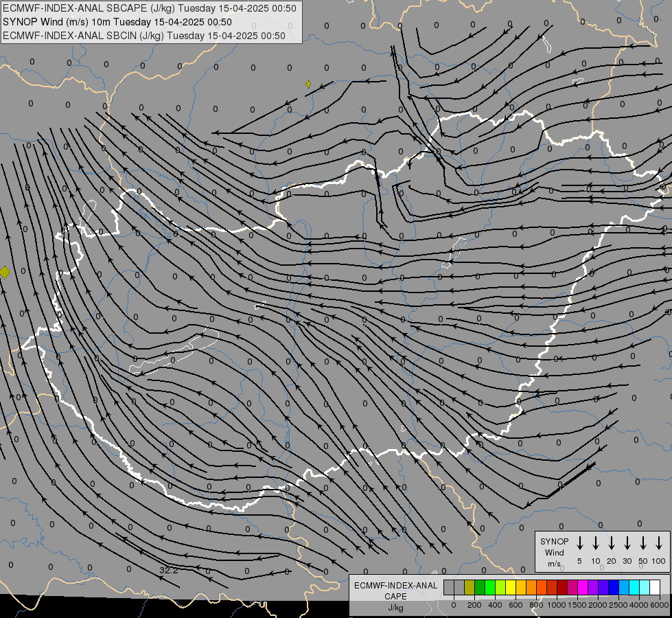Pick the first gray CAPE swatch

(x=449, y=587)
